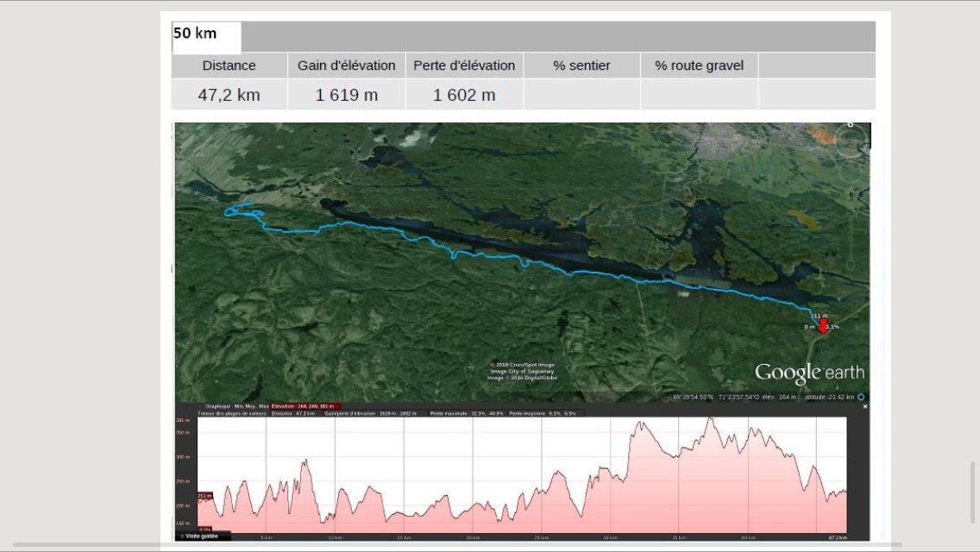Screen dimensions: 980x552
Task: Select the red Élévation label above graph
Action: pos(305,406)
